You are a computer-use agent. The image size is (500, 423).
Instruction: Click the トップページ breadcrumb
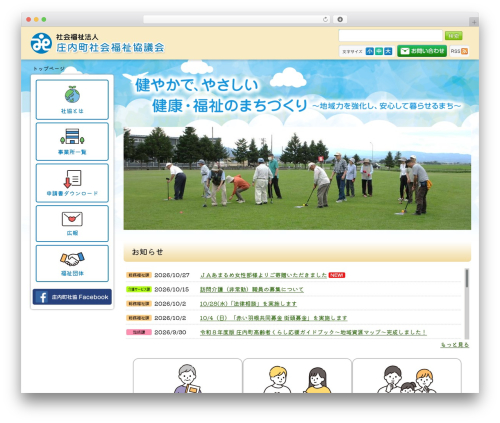click(49, 69)
